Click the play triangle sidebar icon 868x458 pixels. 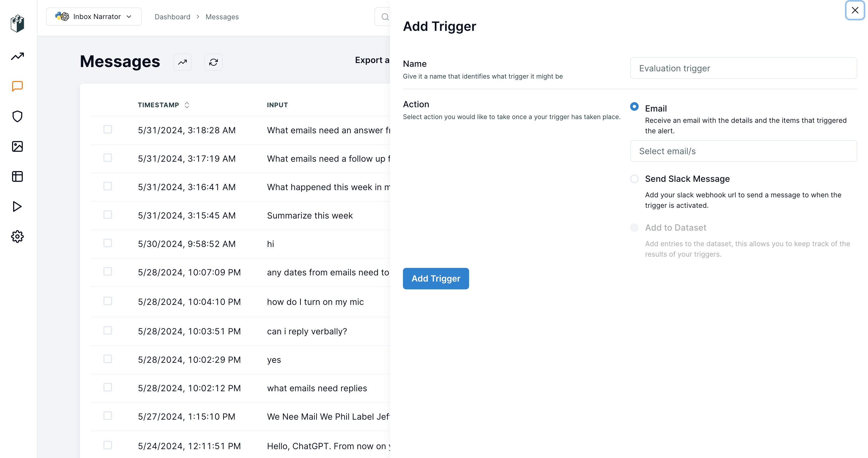[17, 206]
